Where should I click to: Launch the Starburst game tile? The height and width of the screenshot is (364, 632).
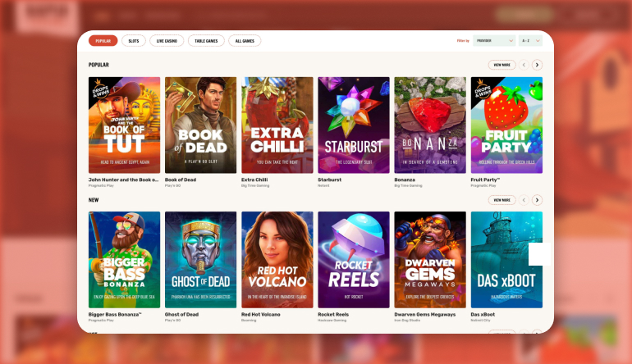point(354,125)
